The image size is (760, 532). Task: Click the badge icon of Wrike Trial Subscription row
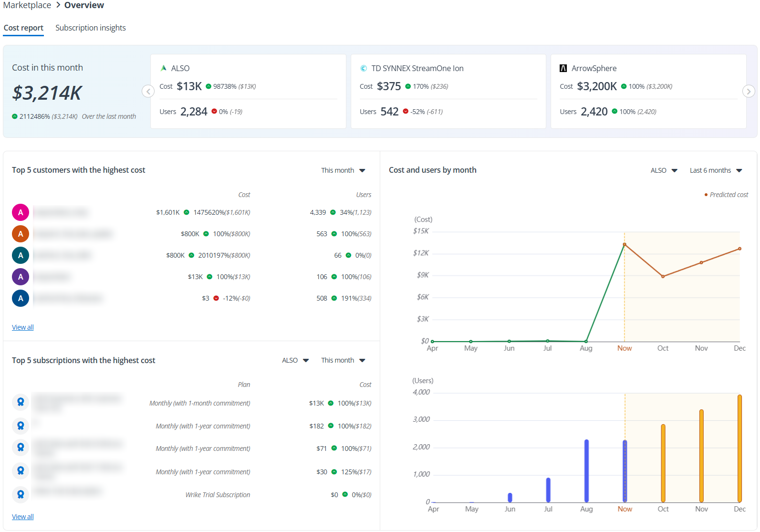(21, 494)
